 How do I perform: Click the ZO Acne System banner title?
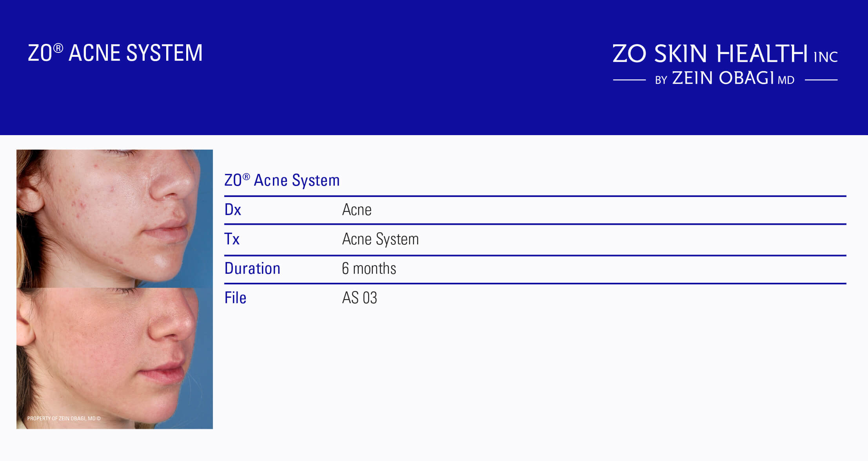[x=115, y=53]
